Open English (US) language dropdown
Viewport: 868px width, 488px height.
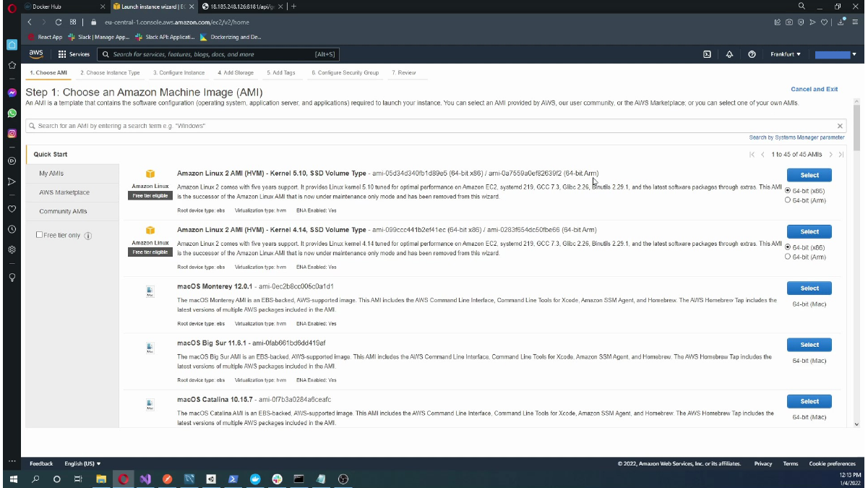coord(82,463)
